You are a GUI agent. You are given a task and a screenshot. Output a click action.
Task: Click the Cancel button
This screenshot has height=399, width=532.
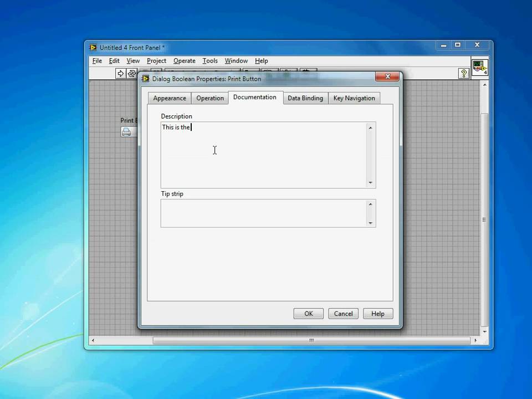coord(343,314)
